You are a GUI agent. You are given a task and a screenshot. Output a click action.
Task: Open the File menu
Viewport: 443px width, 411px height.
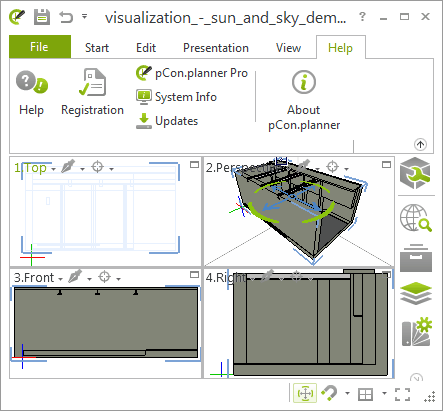tap(40, 47)
